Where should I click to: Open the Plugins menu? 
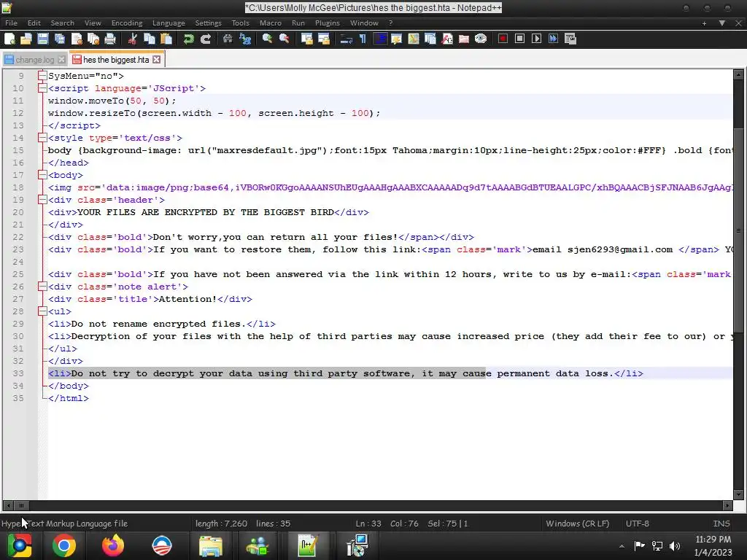pos(328,23)
